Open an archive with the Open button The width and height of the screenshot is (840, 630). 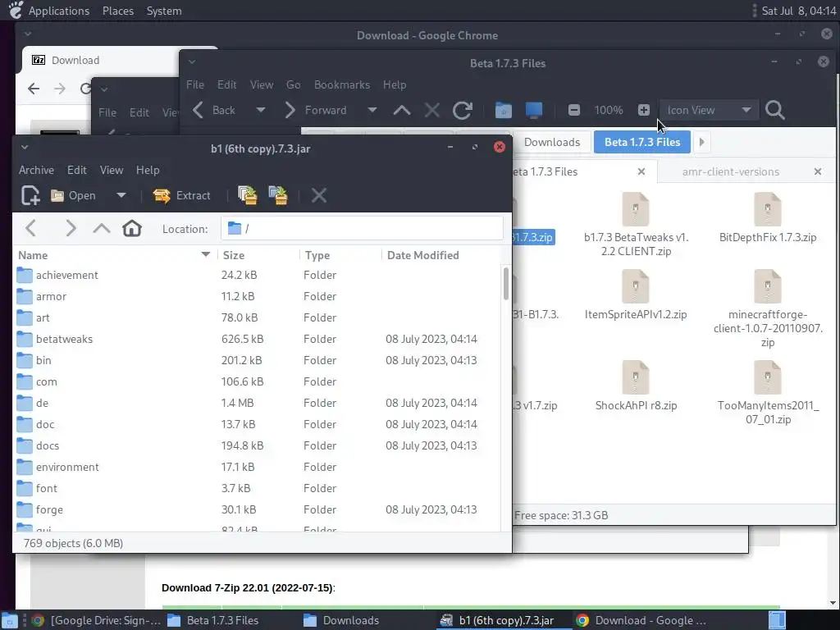click(73, 195)
